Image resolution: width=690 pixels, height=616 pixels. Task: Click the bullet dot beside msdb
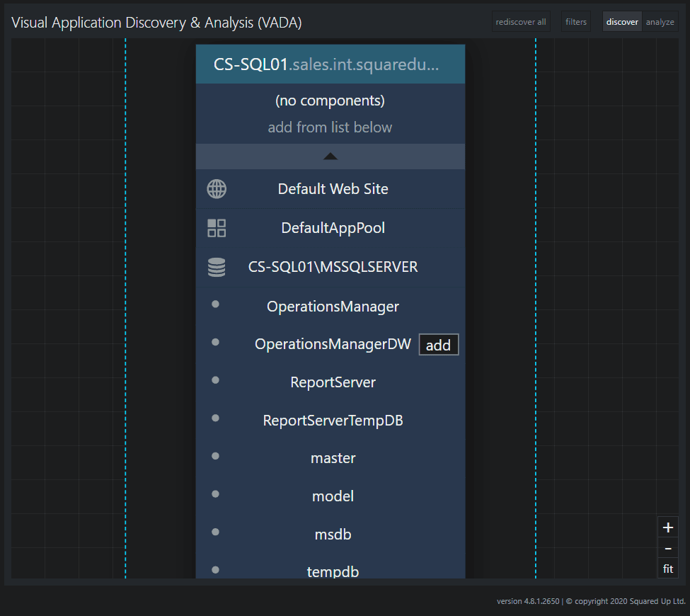point(215,532)
